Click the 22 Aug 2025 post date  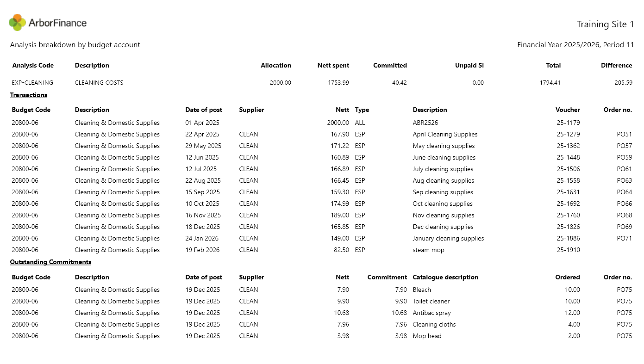click(203, 180)
